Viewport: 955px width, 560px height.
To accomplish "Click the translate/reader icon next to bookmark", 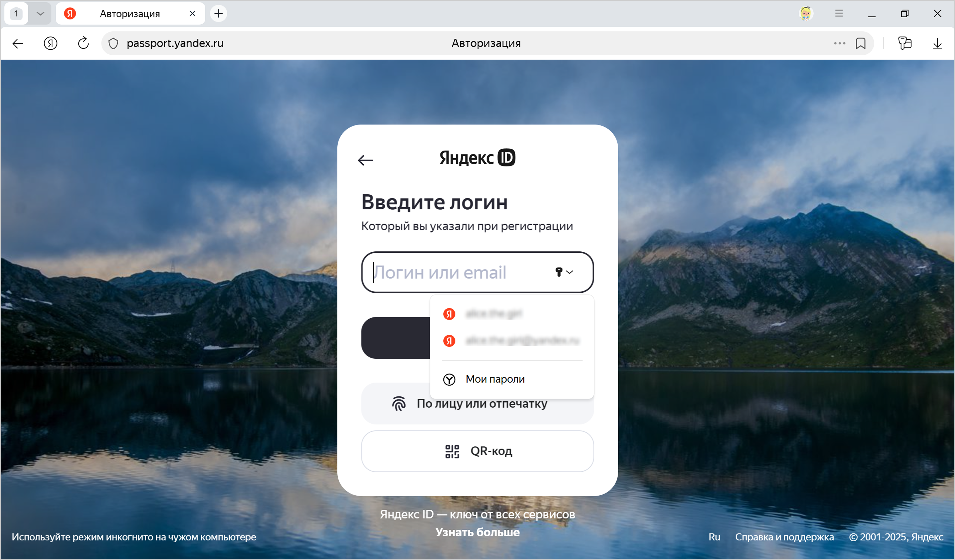I will [x=905, y=43].
